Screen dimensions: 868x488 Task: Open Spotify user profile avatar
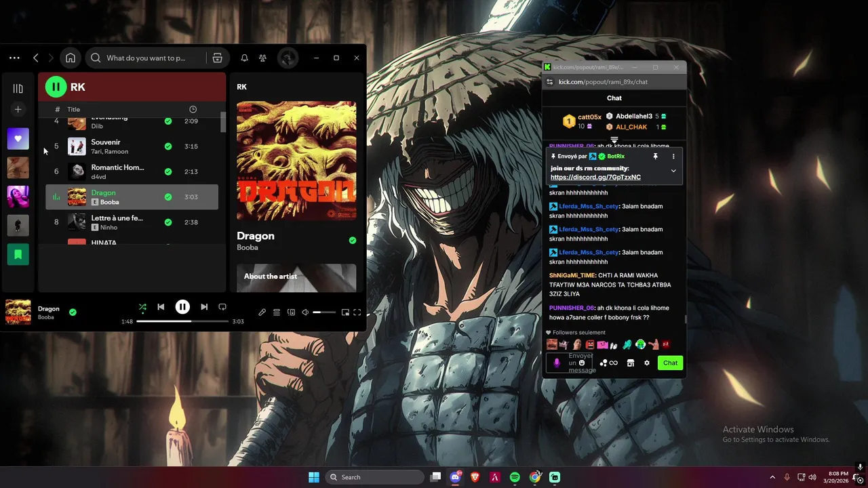coord(288,58)
